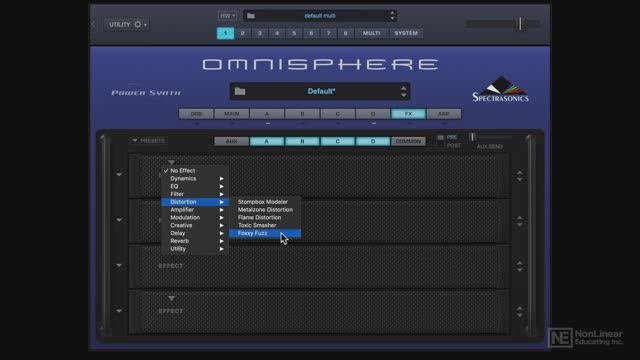Screen dimensions: 640x360
Task: Switch to layer C page tab
Action: click(x=338, y=114)
